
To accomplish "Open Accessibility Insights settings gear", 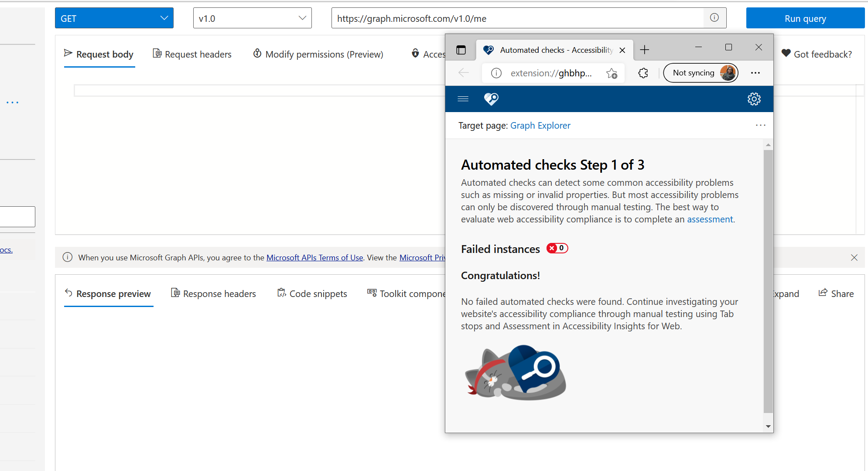I will click(x=754, y=99).
